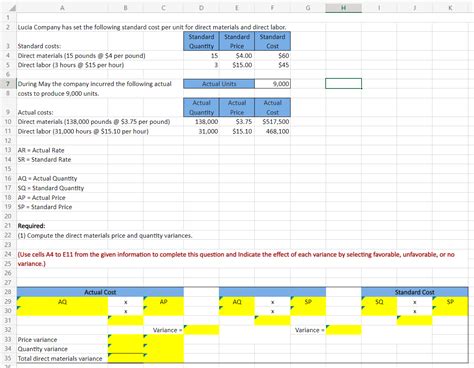
Task: Click the standard quantity value 15
Action: tap(201, 56)
